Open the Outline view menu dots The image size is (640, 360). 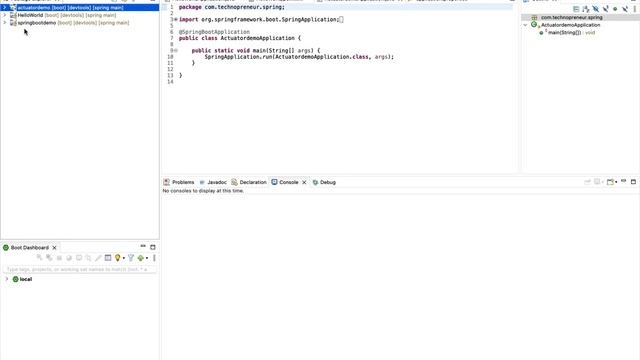[634, 9]
